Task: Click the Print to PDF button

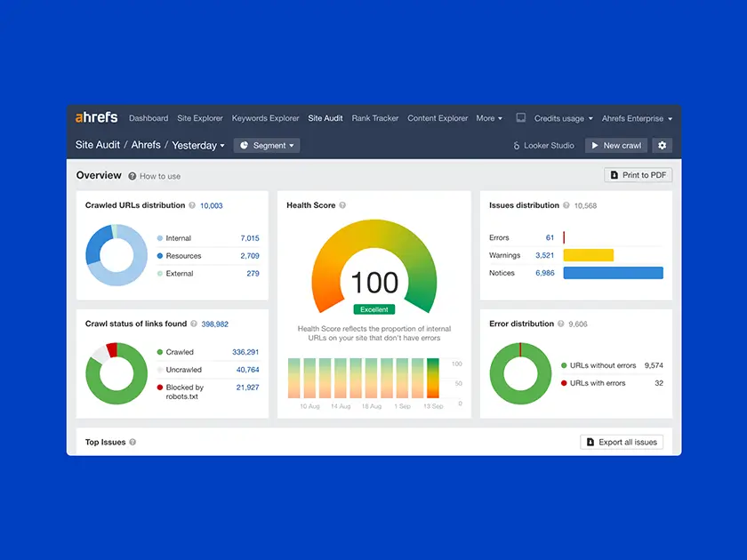Action: click(x=638, y=175)
